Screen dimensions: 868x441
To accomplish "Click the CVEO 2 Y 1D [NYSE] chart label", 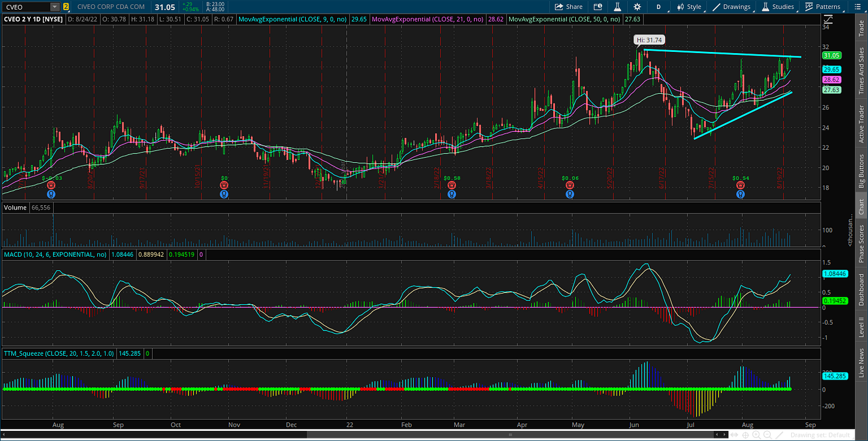I will tap(34, 20).
